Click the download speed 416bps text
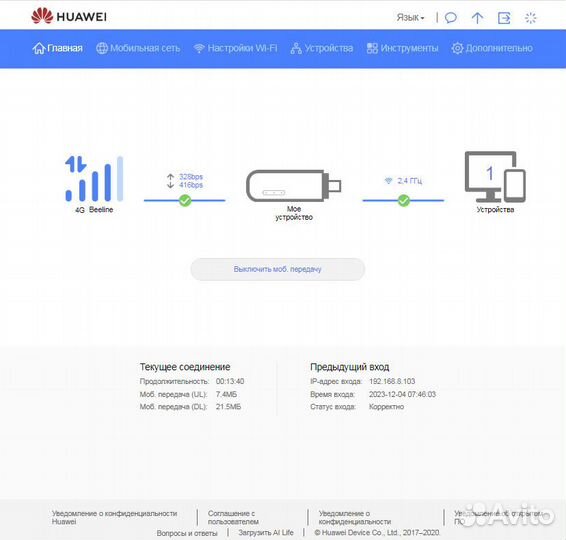The image size is (566, 540). pos(191,185)
